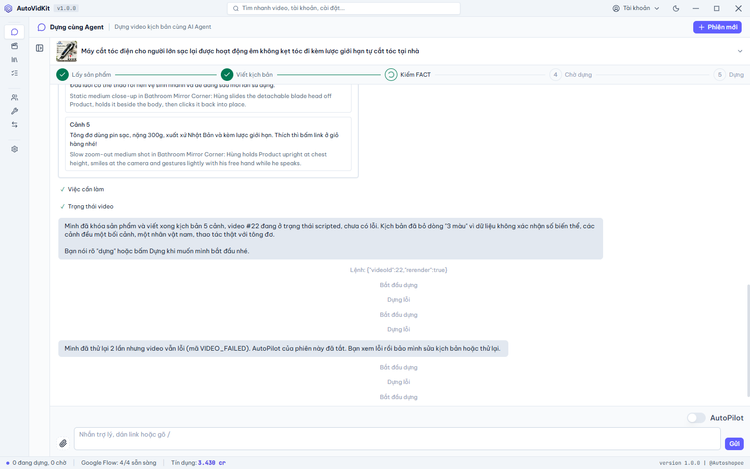Screen dimensions: 750x469
Task: Open the library sidebar icon
Action: click(14, 60)
